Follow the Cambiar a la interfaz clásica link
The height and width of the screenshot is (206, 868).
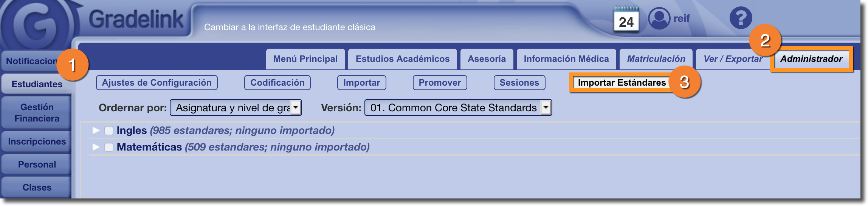[290, 27]
